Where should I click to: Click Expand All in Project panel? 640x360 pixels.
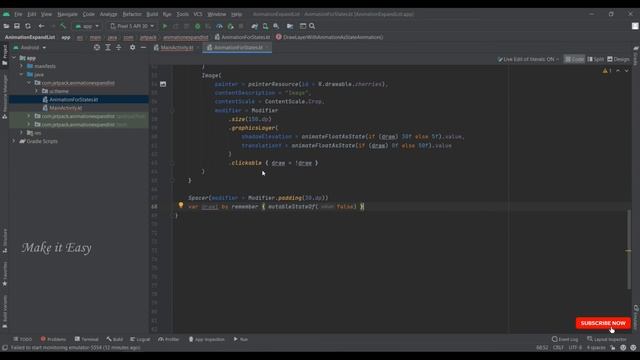(108, 47)
